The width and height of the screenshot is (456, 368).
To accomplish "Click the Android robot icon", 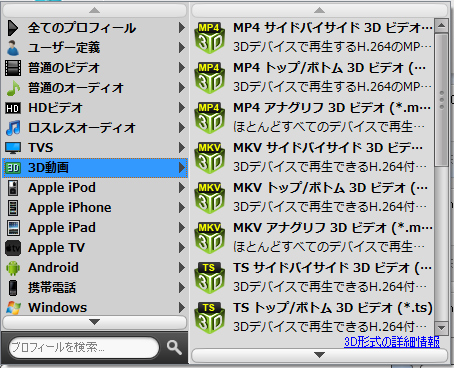I will (13, 268).
